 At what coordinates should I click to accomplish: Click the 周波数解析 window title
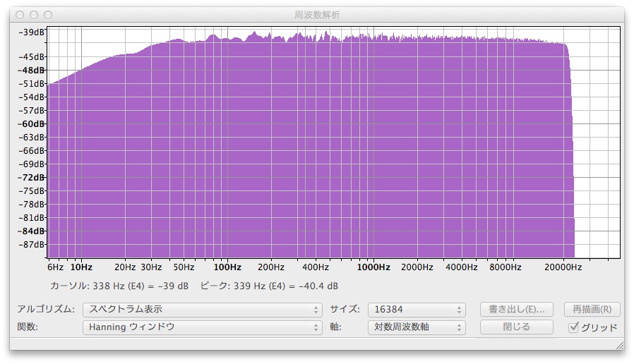click(317, 15)
